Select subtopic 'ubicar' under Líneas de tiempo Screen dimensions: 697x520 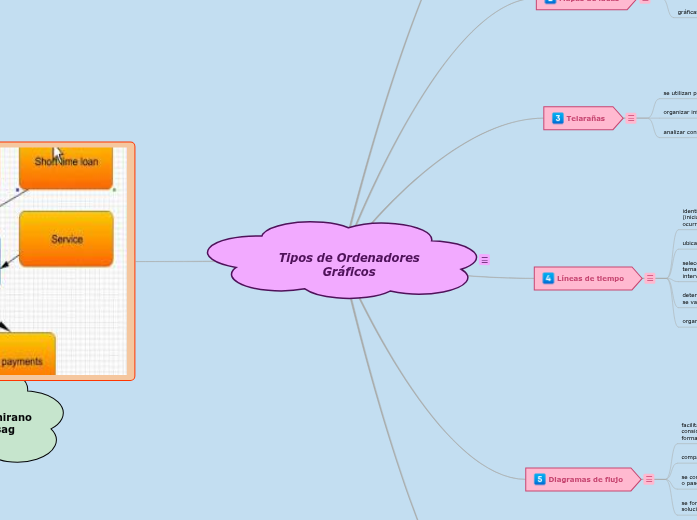point(689,242)
